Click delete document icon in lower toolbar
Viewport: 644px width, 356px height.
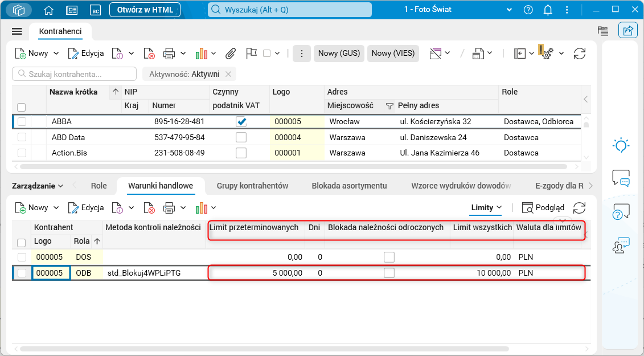[149, 208]
